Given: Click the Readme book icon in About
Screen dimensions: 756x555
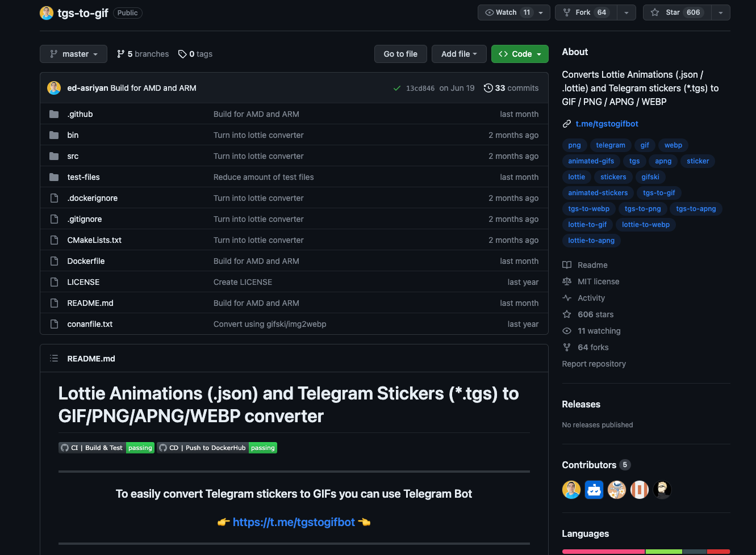Looking at the screenshot, I should point(567,265).
